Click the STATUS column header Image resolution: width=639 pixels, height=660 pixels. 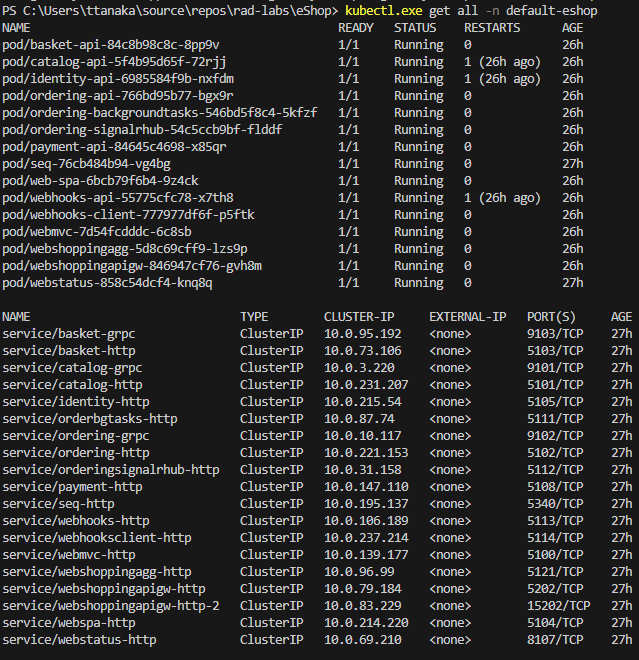415,28
